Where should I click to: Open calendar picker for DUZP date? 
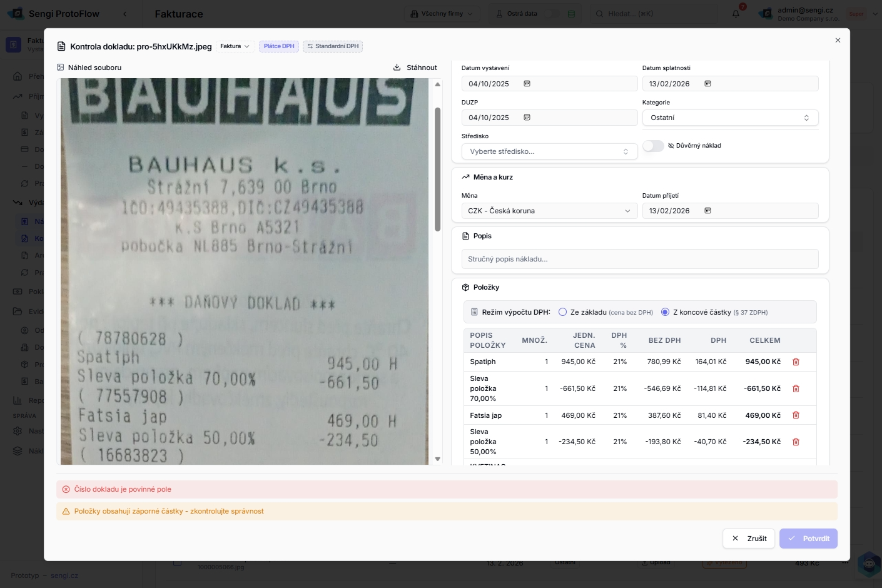[x=527, y=118]
